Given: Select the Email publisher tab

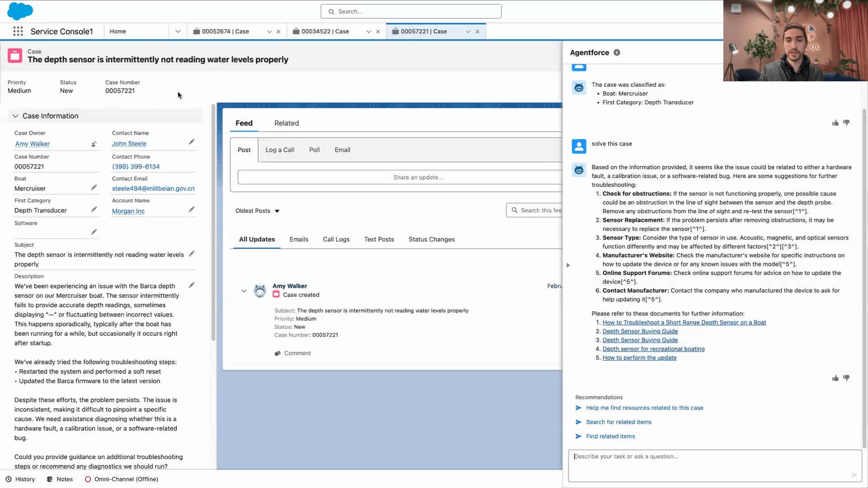Looking at the screenshot, I should click(342, 150).
